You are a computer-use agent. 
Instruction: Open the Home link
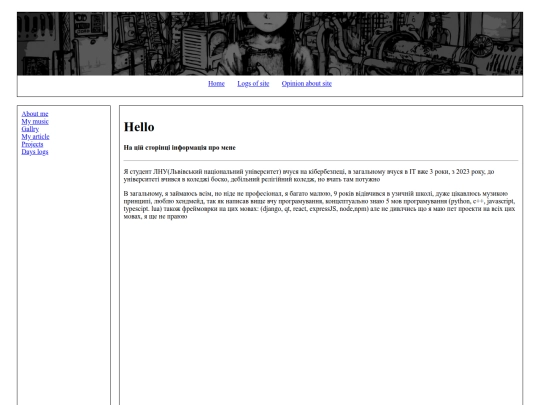[x=216, y=84]
